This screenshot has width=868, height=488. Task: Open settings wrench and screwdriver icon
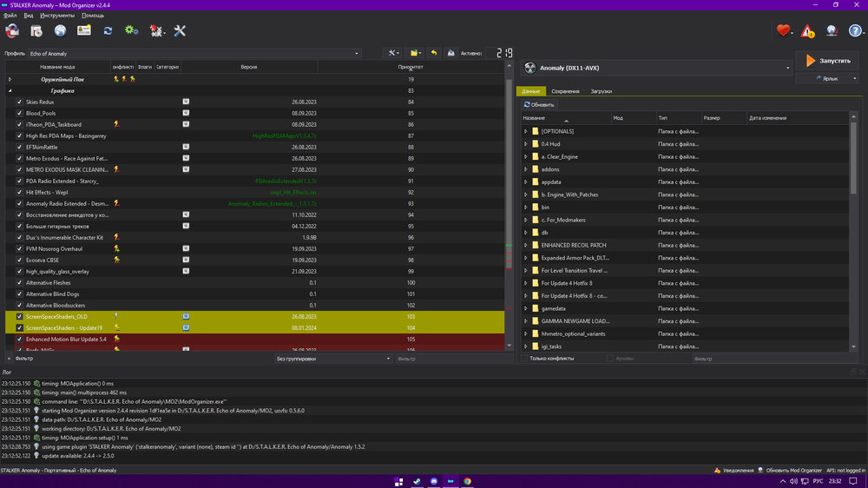[x=180, y=31]
